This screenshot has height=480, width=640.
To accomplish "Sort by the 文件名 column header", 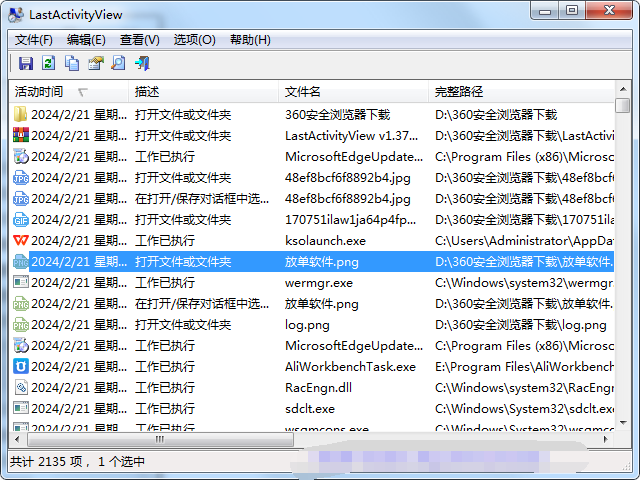I will coord(353,92).
